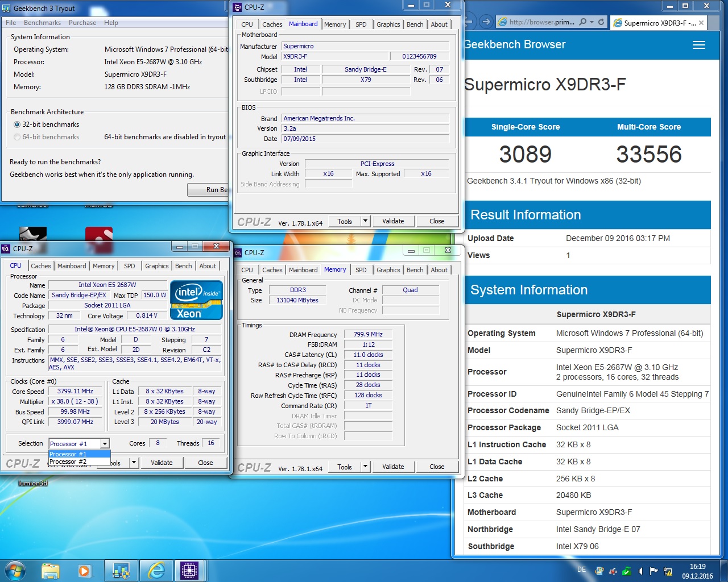The height and width of the screenshot is (582, 728).
Task: Click the Geekbench taskbar icon
Action: [x=121, y=571]
